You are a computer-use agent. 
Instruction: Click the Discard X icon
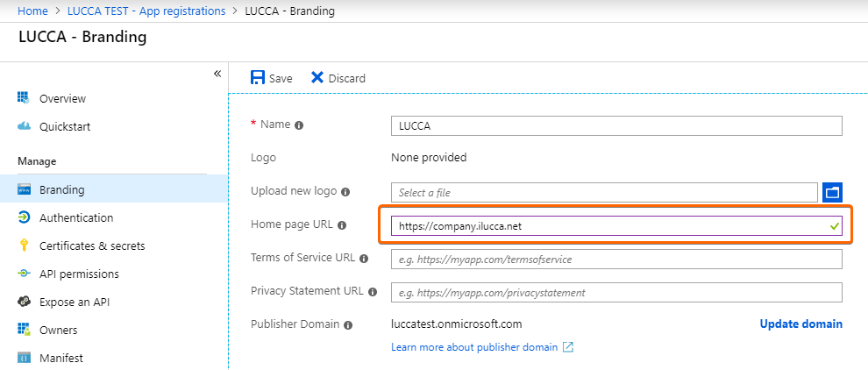[x=317, y=77]
